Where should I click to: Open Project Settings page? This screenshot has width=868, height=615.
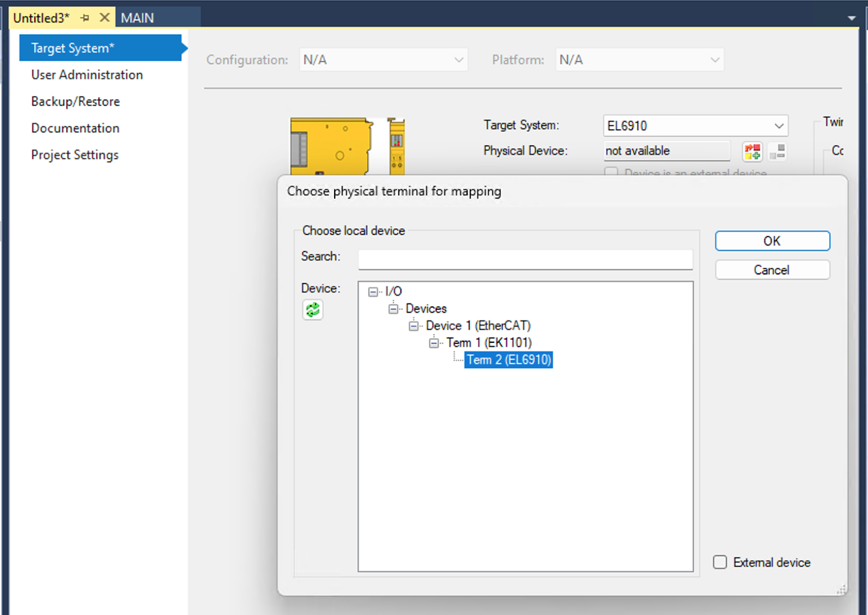point(75,155)
